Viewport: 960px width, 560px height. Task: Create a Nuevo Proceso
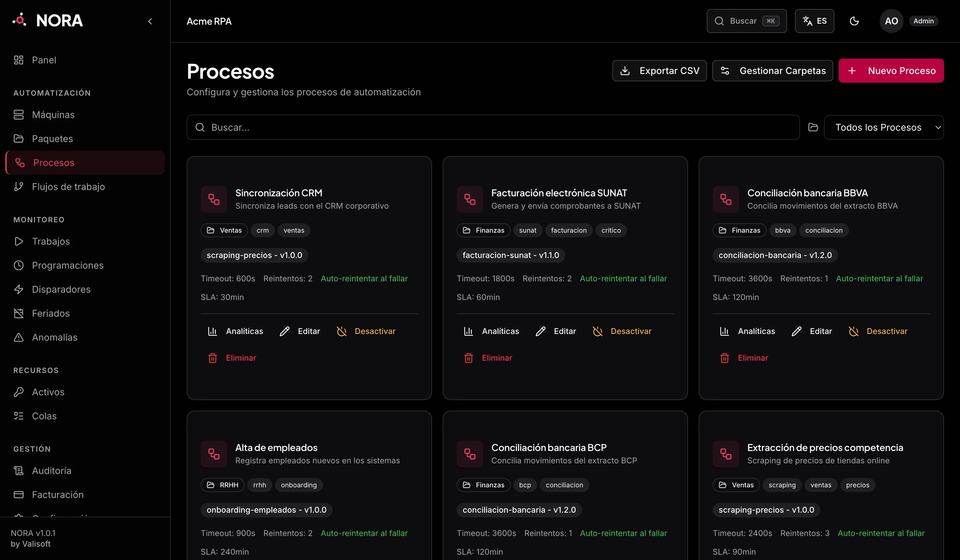point(891,70)
